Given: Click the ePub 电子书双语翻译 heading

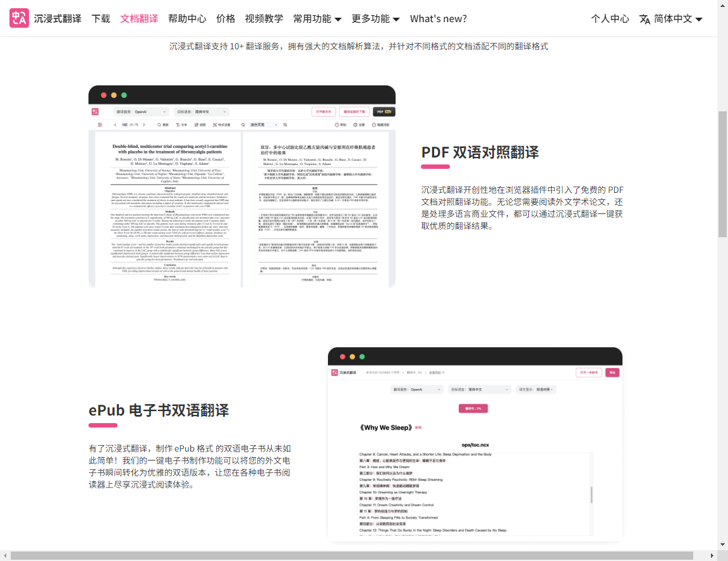Looking at the screenshot, I should [159, 410].
